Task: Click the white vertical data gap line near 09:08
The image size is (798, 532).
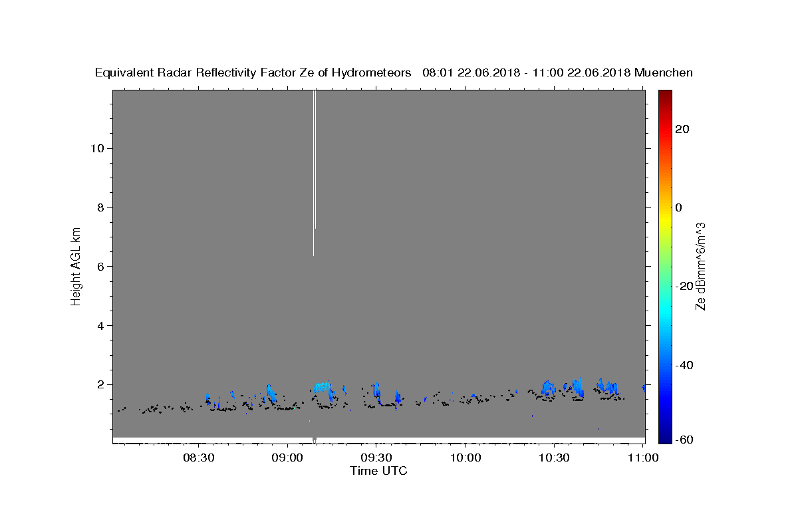Action: pos(314,173)
